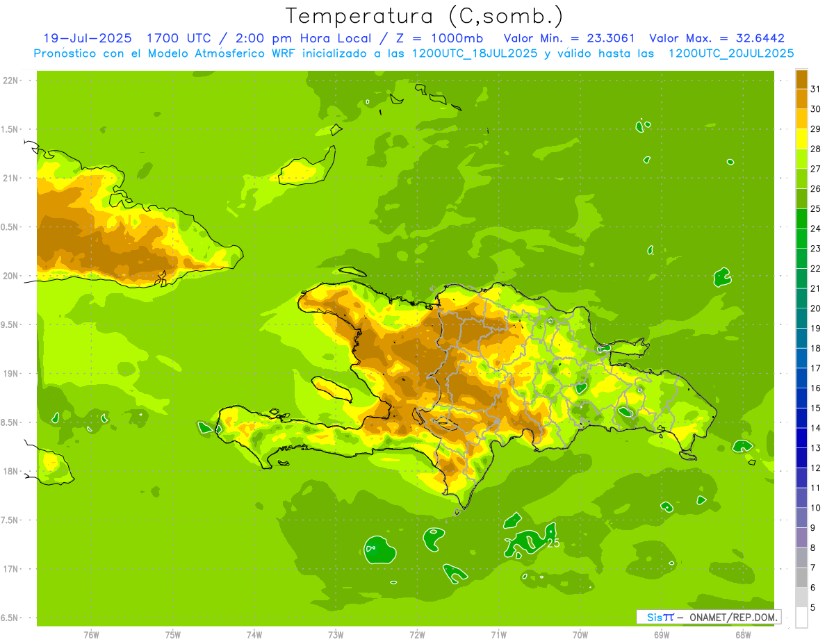Select the '1200UTC_18JUL2025' initialization text
This screenshot has height=644, width=834.
tap(475, 53)
